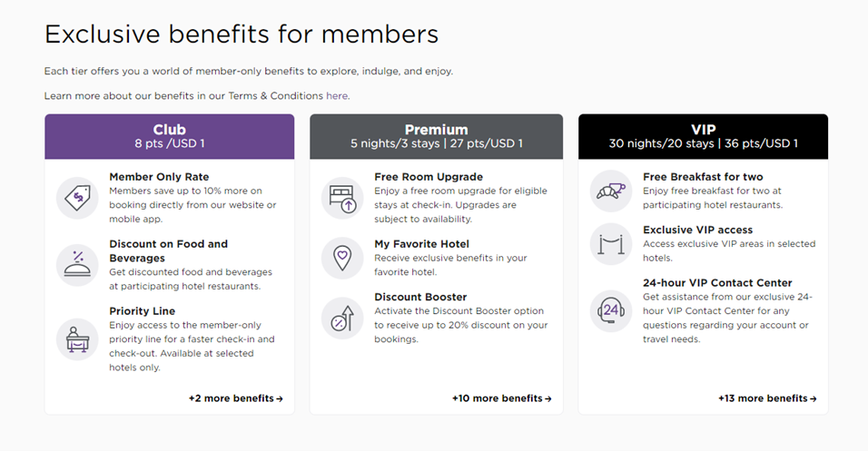The height and width of the screenshot is (451, 868).
Task: Expand '+10 more benefits' for Premium tier
Action: (x=501, y=398)
